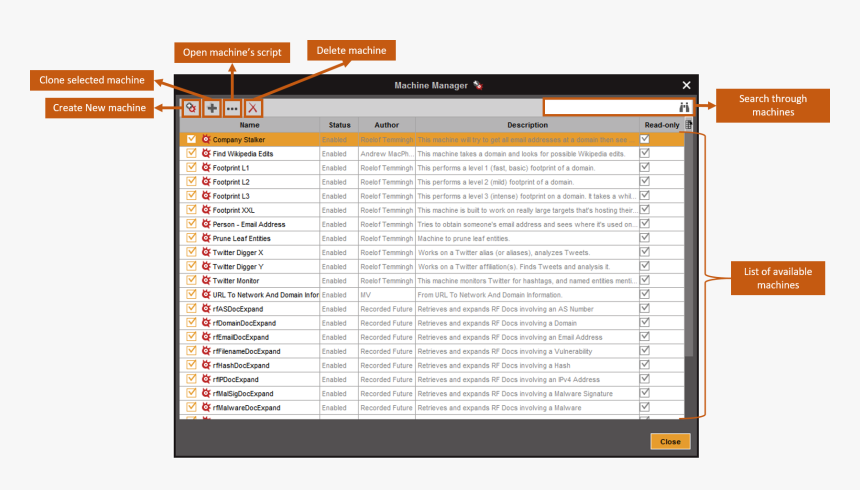860x490 pixels.
Task: Click the Company Stalker machine gear icon
Action: click(x=206, y=139)
